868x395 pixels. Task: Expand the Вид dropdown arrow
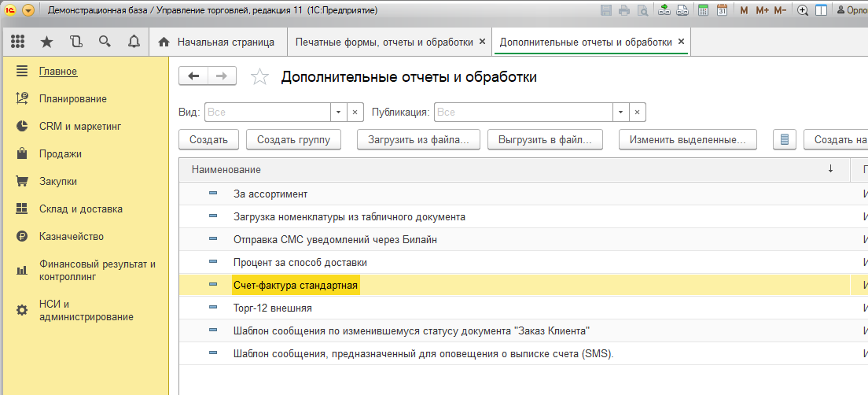pos(339,112)
